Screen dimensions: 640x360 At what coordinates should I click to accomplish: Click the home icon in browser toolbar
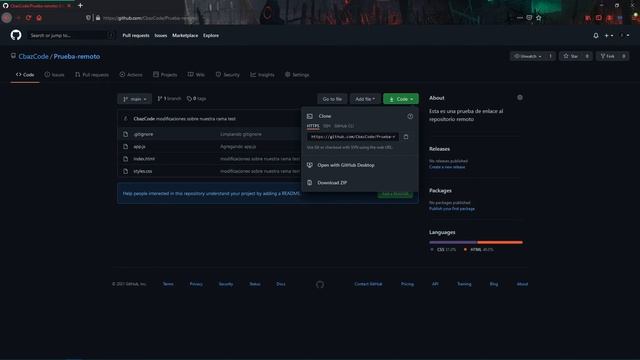pos(39,18)
